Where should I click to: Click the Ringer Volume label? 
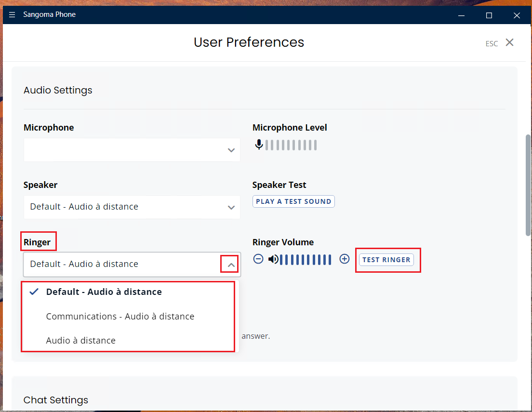[283, 242]
